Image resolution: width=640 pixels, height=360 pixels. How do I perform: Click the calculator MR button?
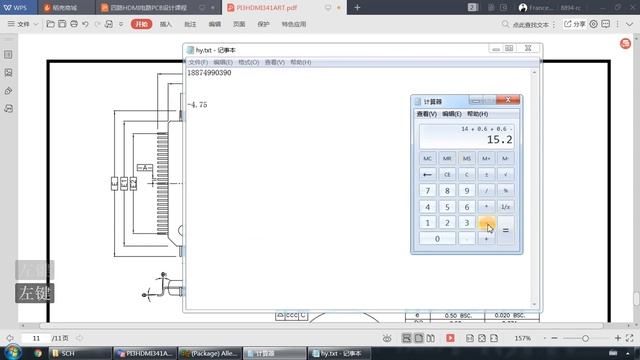[x=447, y=158]
